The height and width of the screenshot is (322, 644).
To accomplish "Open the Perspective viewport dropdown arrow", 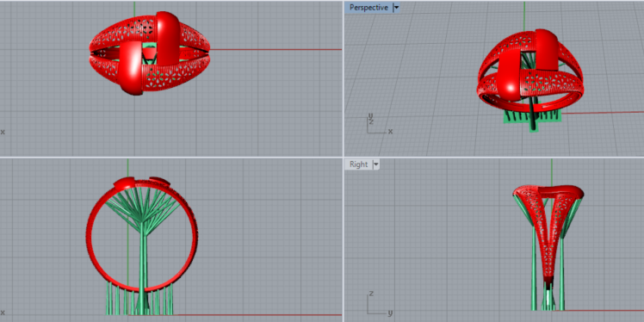I will [x=396, y=8].
